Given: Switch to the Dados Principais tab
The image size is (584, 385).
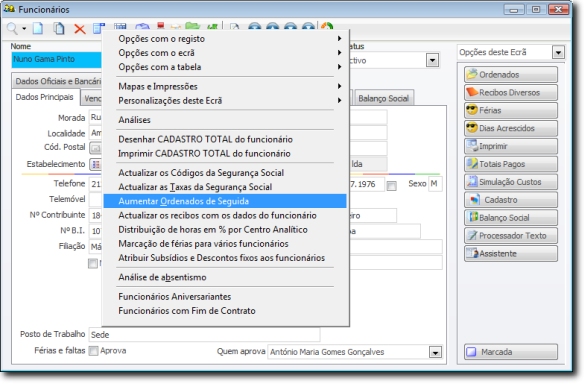Looking at the screenshot, I should (45, 97).
